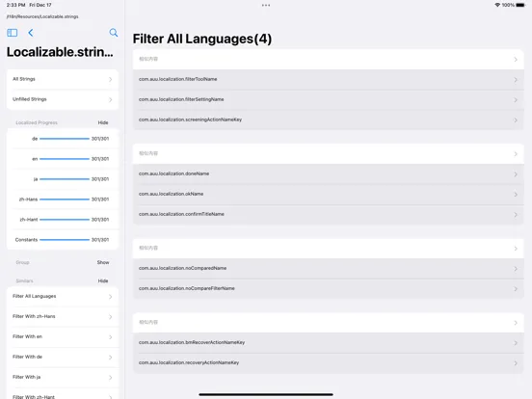
Task: Select the Constants progress row
Action: click(x=63, y=240)
